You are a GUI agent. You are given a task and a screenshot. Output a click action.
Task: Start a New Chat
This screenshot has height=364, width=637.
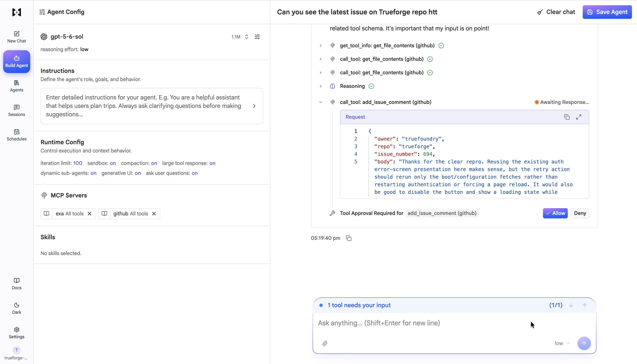[x=16, y=37]
